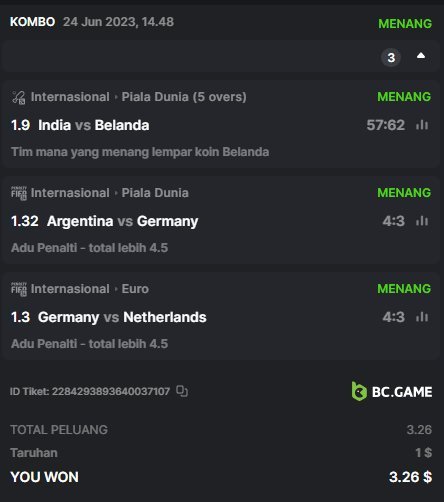Screen dimensions: 444x502
Task: Click the 57:62 score result
Action: [x=386, y=125]
